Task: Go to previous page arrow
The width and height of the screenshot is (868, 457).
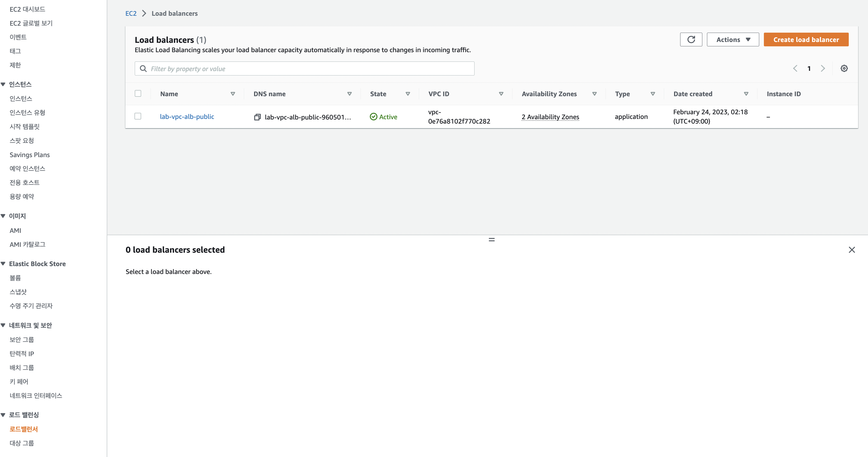Action: click(x=795, y=68)
